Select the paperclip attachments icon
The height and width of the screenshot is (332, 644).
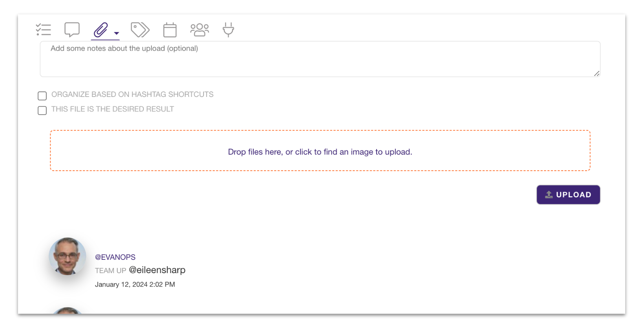[101, 30]
